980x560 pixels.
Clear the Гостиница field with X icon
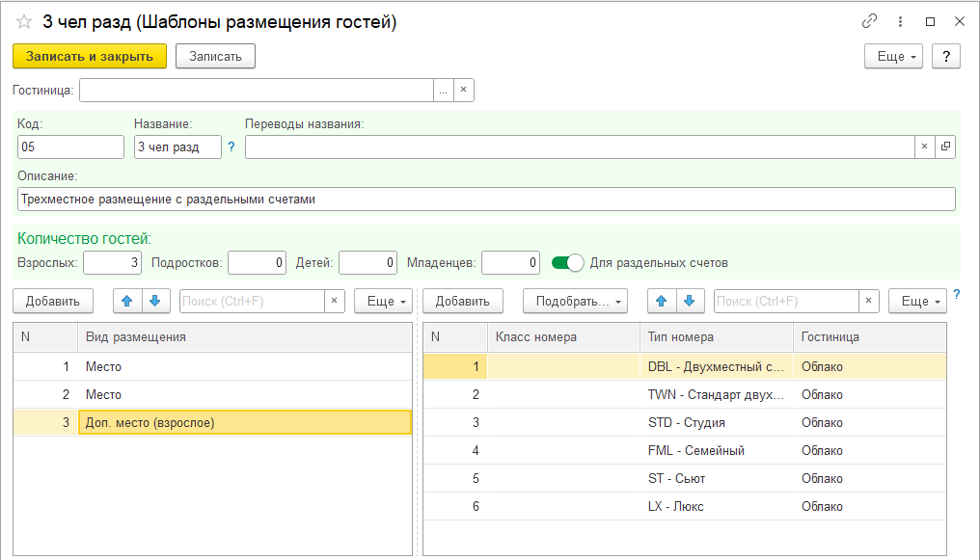(x=463, y=90)
